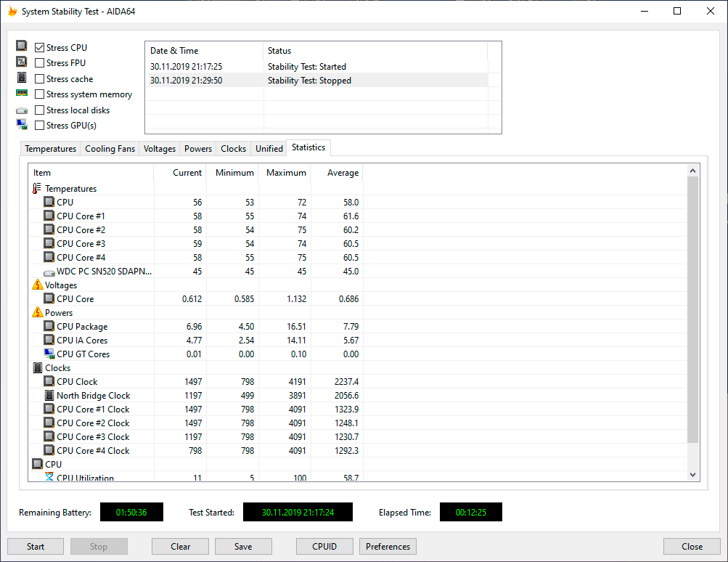Click the disk drive icon beside Stress local disks
728x562 pixels.
[22, 111]
